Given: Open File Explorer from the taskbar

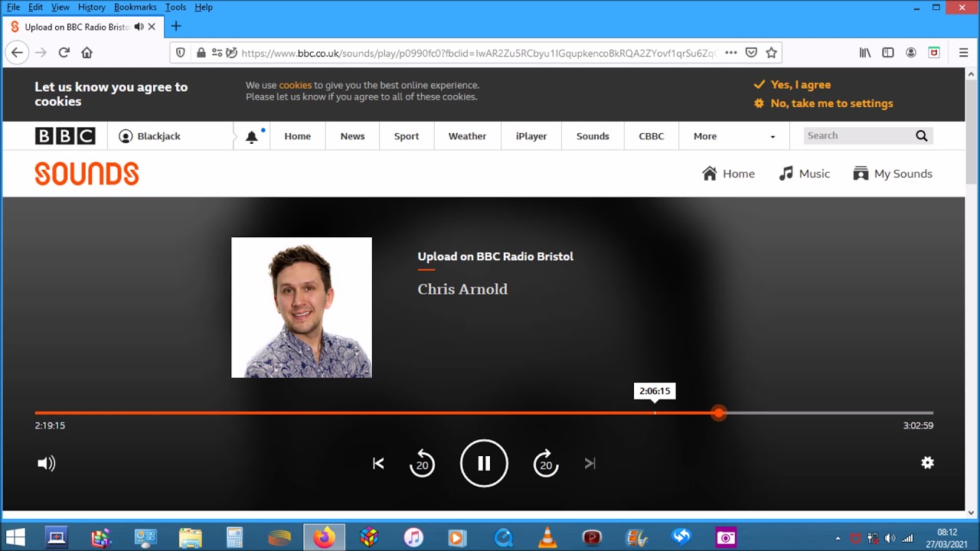Looking at the screenshot, I should 190,537.
